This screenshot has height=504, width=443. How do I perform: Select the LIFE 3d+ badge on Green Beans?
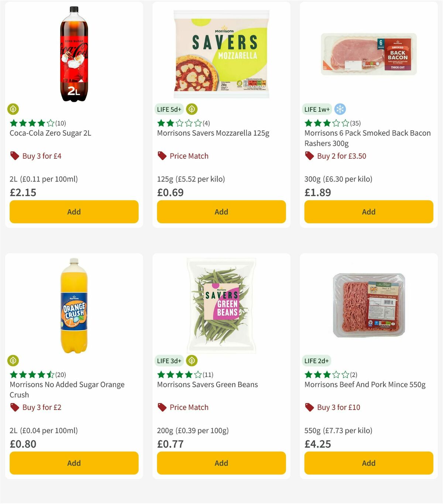pyautogui.click(x=169, y=360)
